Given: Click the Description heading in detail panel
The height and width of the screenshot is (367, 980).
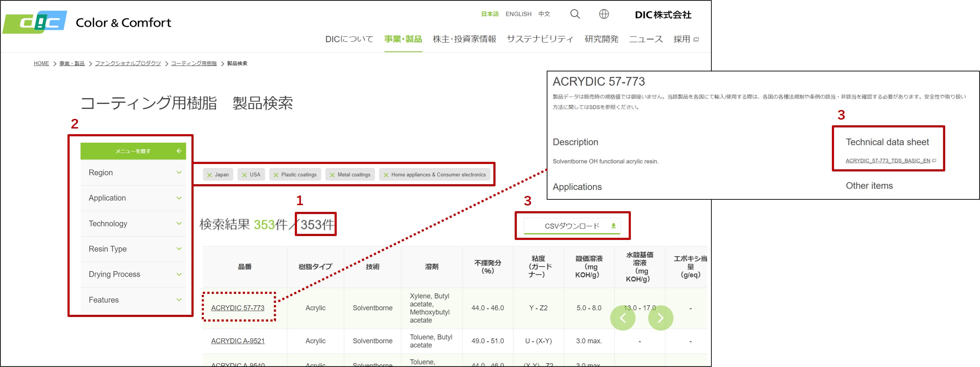Looking at the screenshot, I should 575,142.
